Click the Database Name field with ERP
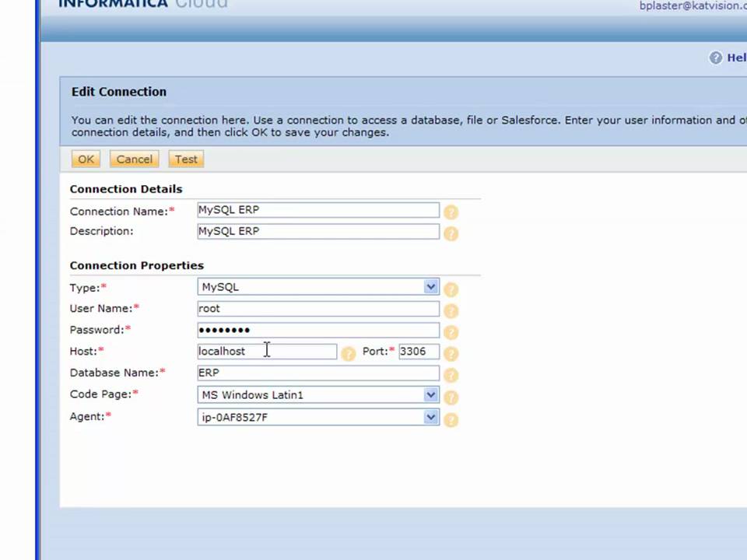The height and width of the screenshot is (560, 747). [318, 373]
